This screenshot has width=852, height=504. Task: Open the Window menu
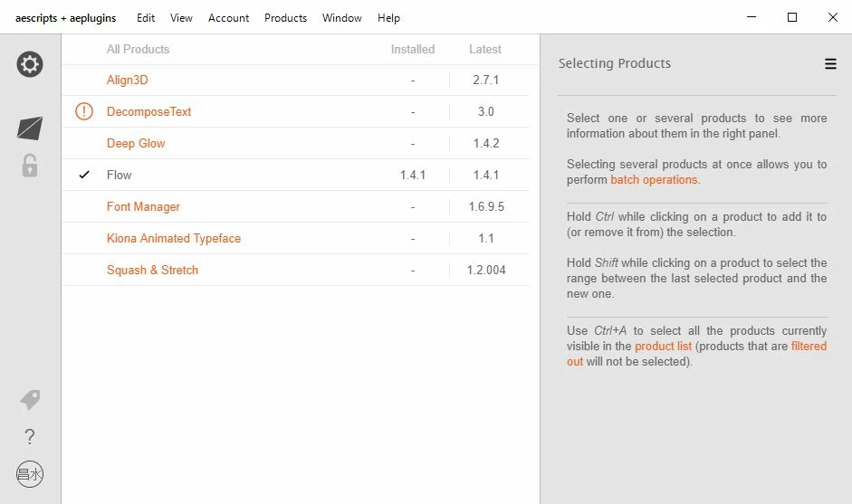pyautogui.click(x=341, y=18)
